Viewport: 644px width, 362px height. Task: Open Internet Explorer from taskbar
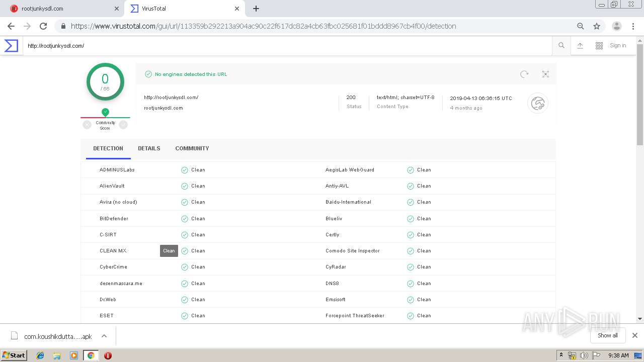tap(40, 355)
